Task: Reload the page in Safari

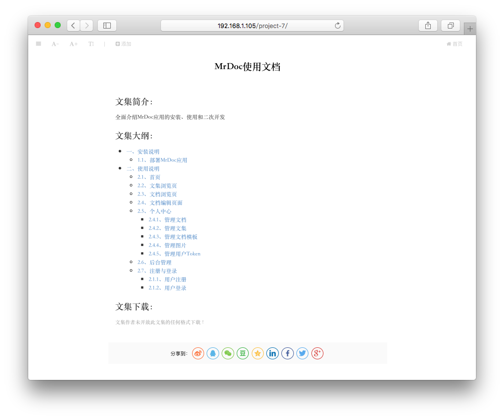Action: (338, 26)
